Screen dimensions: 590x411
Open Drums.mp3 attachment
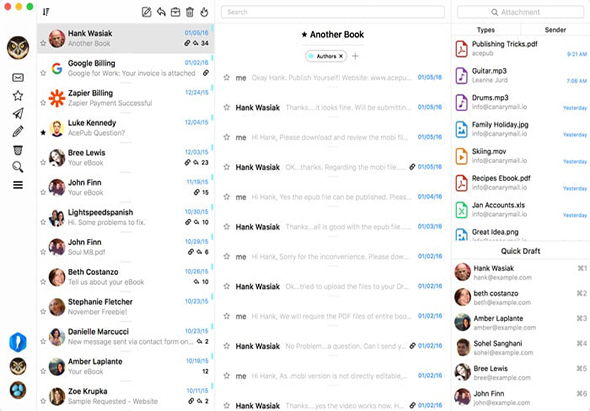521,102
